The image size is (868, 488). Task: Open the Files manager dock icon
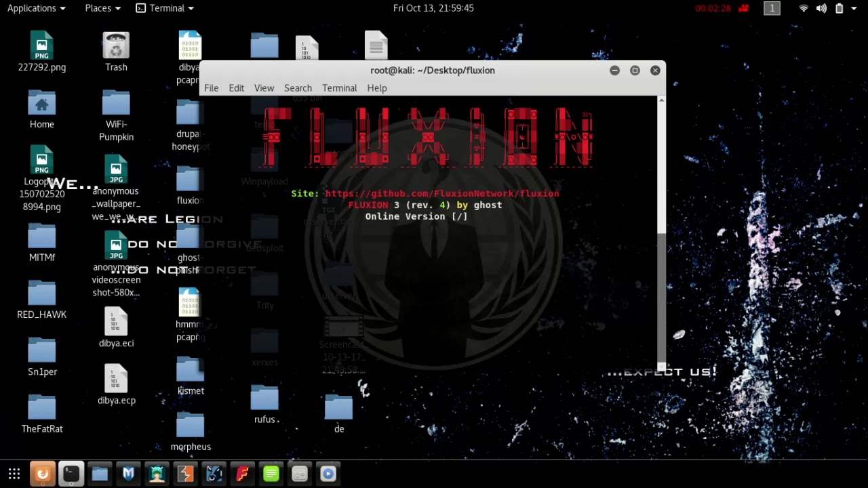100,474
